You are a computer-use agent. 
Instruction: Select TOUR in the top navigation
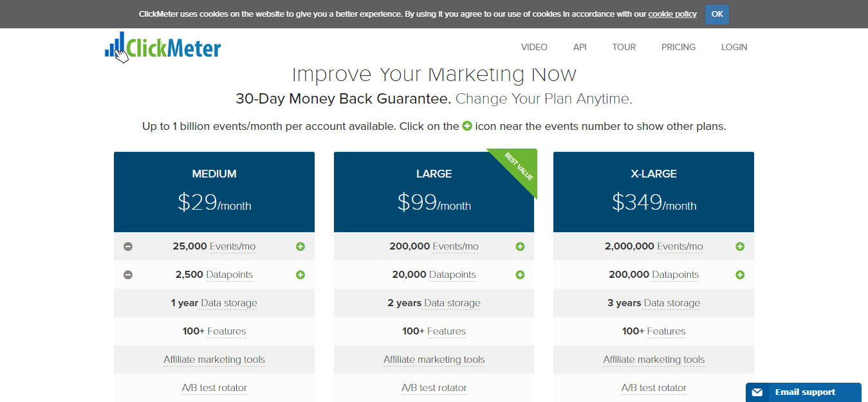pyautogui.click(x=623, y=47)
